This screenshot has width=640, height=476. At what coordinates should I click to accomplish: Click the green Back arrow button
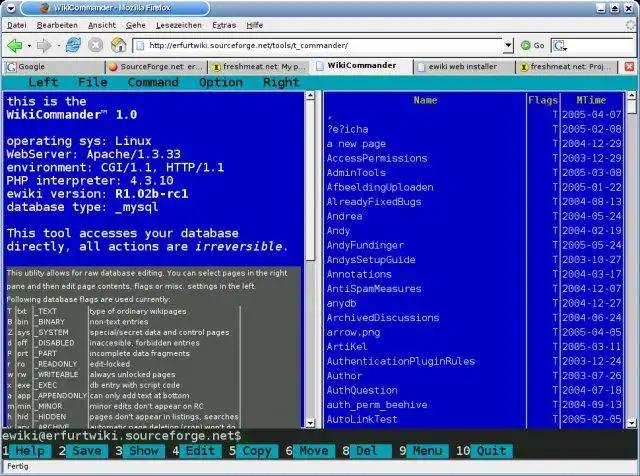click(15, 45)
